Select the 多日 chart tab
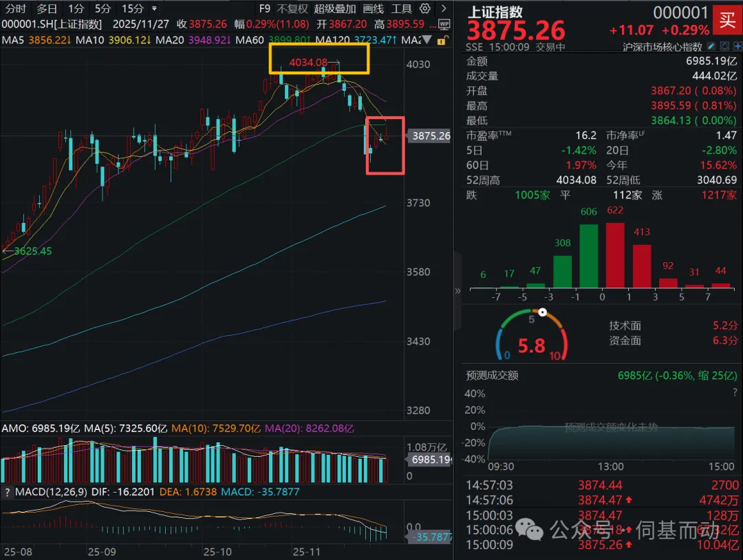The height and width of the screenshot is (560, 743). point(47,9)
